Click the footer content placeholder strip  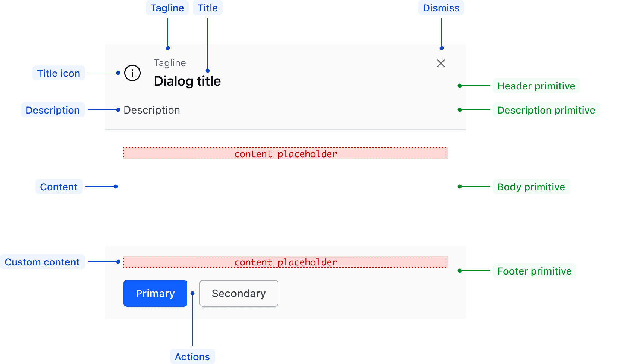tap(286, 262)
